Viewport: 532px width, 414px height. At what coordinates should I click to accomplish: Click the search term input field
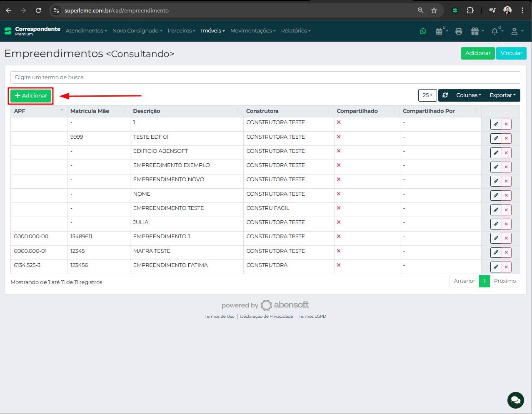[x=265, y=77]
